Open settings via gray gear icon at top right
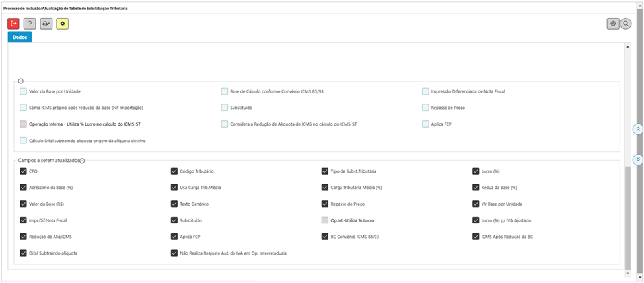This screenshot has width=644, height=283. [x=613, y=23]
